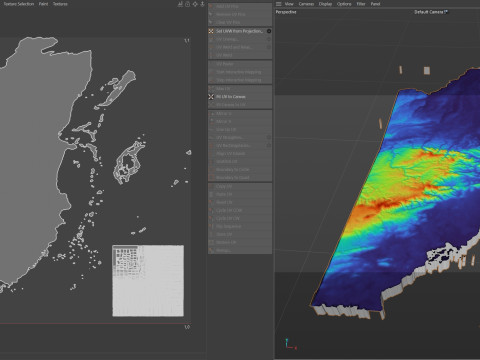Open the viewport Panel menu
The height and width of the screenshot is (360, 480).
376,4
